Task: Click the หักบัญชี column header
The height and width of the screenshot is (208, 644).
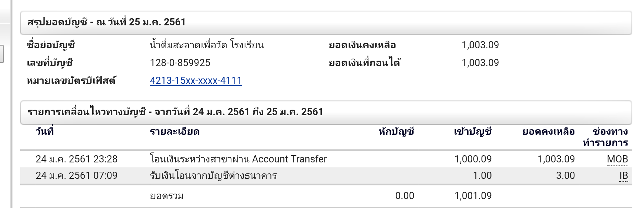Action: (396, 132)
